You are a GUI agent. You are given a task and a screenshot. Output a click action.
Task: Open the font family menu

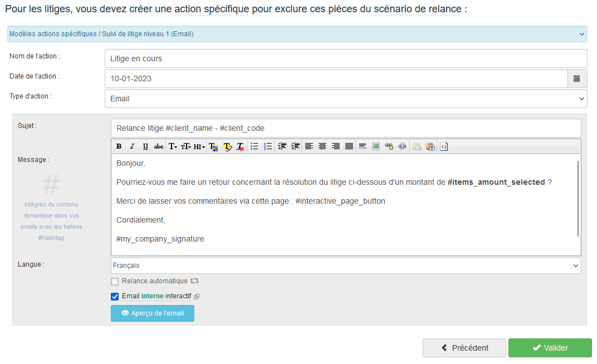pyautogui.click(x=173, y=146)
